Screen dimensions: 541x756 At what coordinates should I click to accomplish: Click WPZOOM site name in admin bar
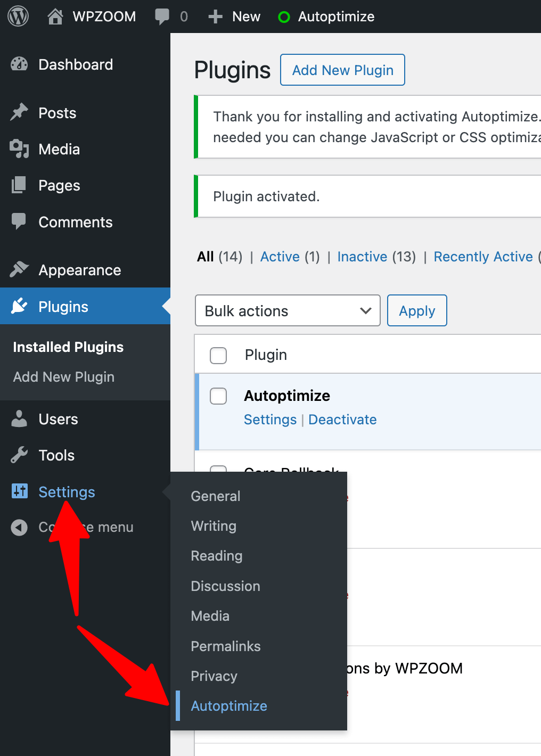(x=104, y=17)
